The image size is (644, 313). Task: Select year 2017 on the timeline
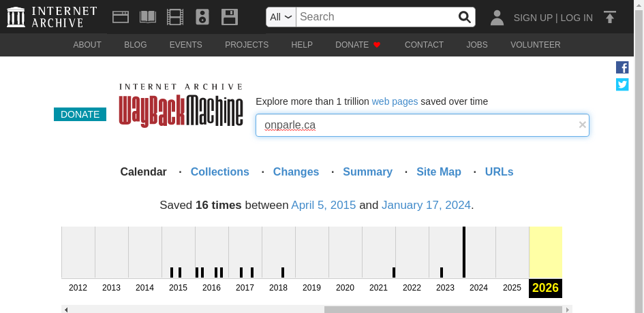[x=245, y=288]
